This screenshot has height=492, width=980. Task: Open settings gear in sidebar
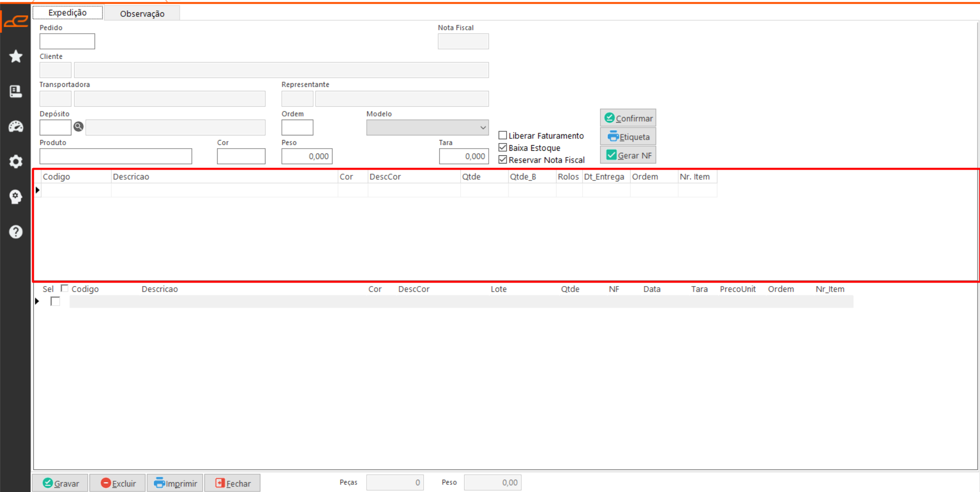[16, 161]
